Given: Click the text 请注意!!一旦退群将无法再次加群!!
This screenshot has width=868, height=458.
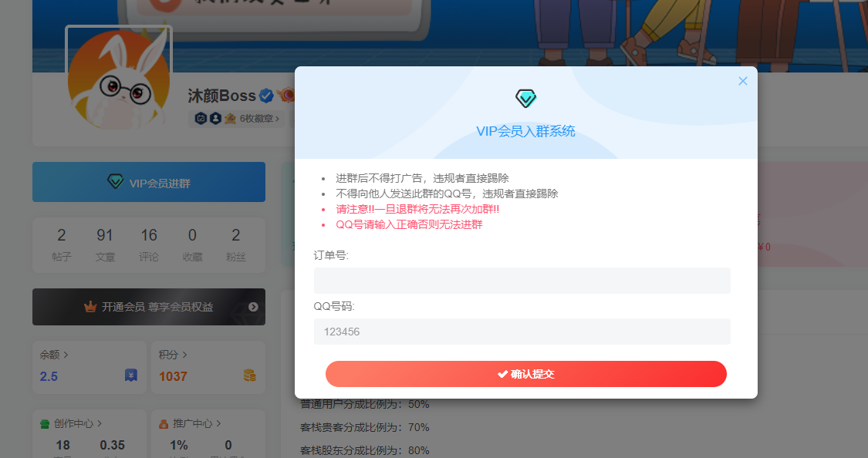Looking at the screenshot, I should (x=417, y=209).
